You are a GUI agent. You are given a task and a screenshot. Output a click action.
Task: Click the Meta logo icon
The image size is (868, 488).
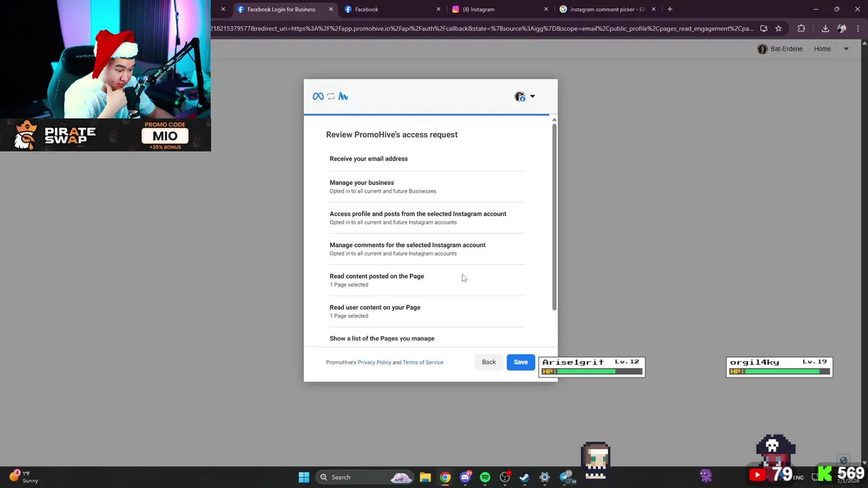[x=318, y=96]
